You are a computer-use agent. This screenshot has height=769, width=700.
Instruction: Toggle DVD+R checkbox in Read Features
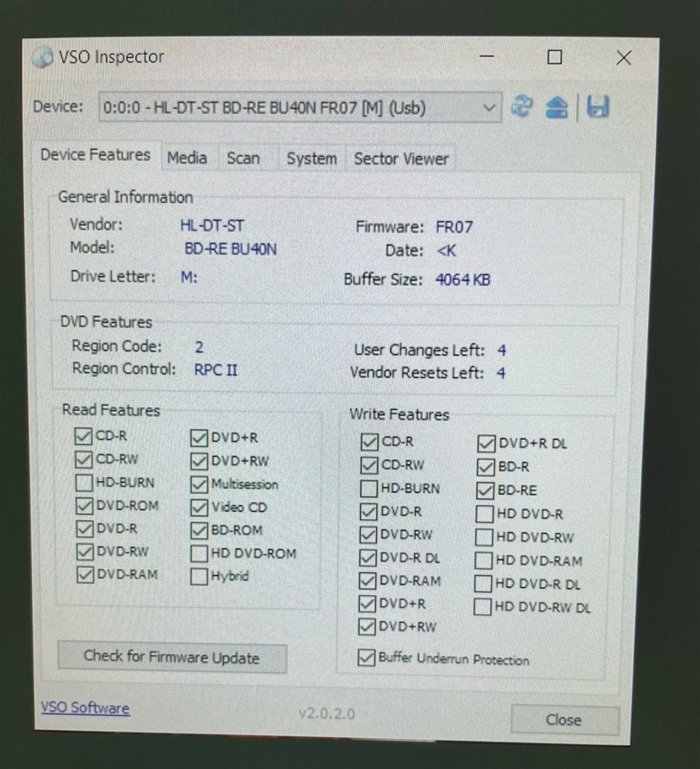[199, 438]
